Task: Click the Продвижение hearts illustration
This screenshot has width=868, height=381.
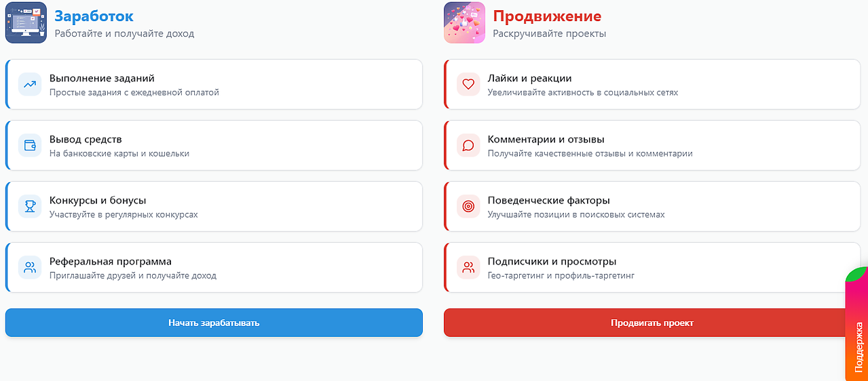Action: pos(464,22)
